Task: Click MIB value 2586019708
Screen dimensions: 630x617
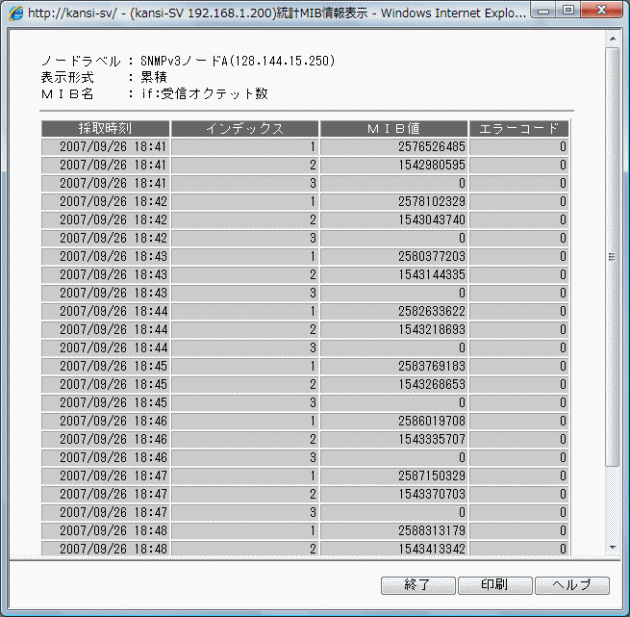Action: coord(432,421)
